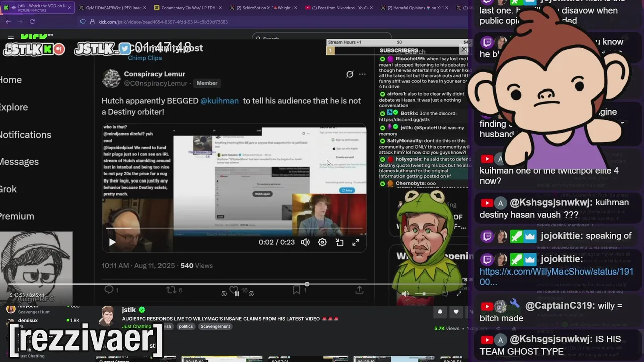Open the Kick hamburger menu
This screenshot has width=644, height=362.
tap(11, 38)
